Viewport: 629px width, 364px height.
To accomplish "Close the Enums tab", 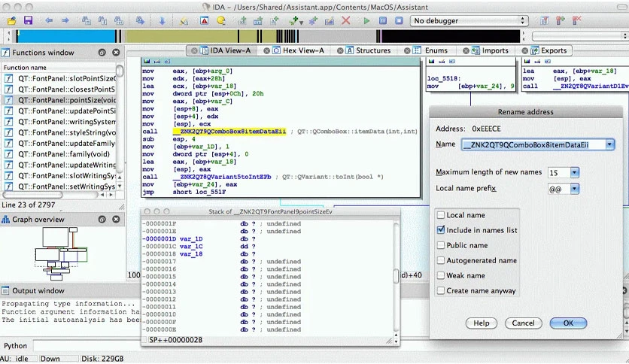I will [x=407, y=50].
